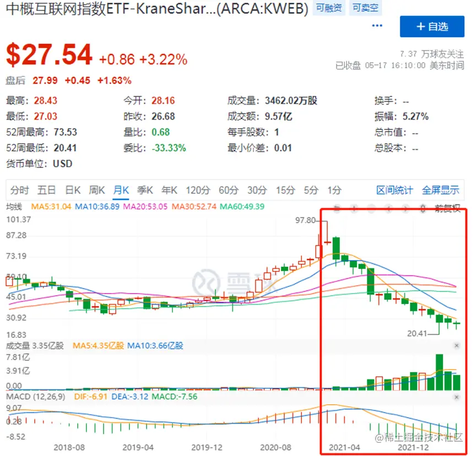The height and width of the screenshot is (456, 476).
Task: Click the volume MA5:4.35亿股 label
Action: click(x=99, y=345)
